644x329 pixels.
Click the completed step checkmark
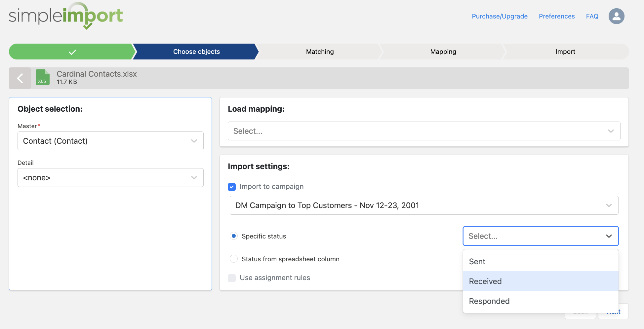72,52
